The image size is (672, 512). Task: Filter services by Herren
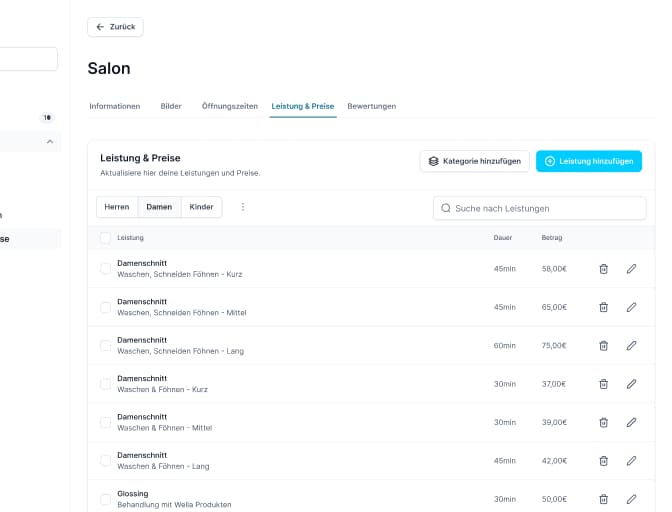(117, 207)
